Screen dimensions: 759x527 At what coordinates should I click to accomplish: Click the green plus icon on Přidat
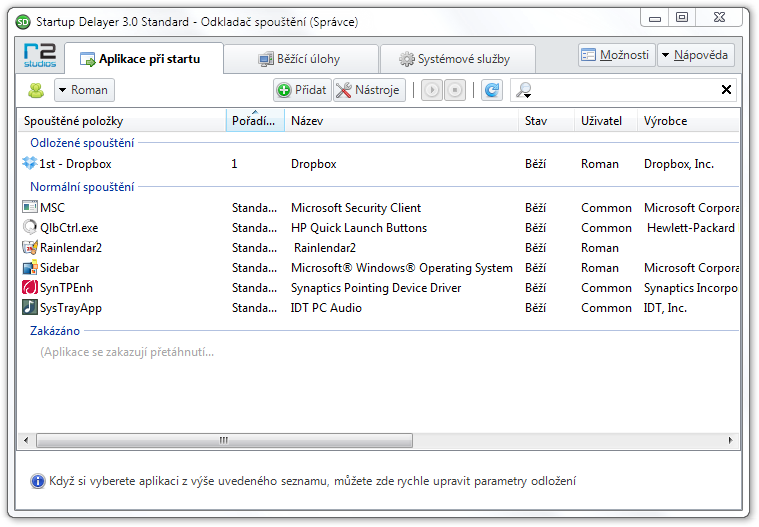pos(284,90)
